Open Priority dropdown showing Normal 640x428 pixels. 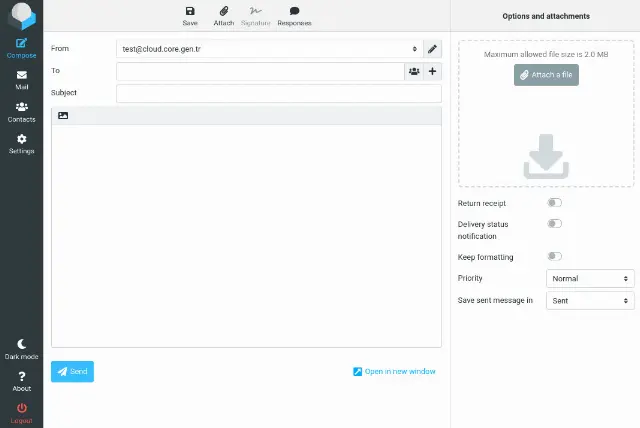pyautogui.click(x=590, y=279)
